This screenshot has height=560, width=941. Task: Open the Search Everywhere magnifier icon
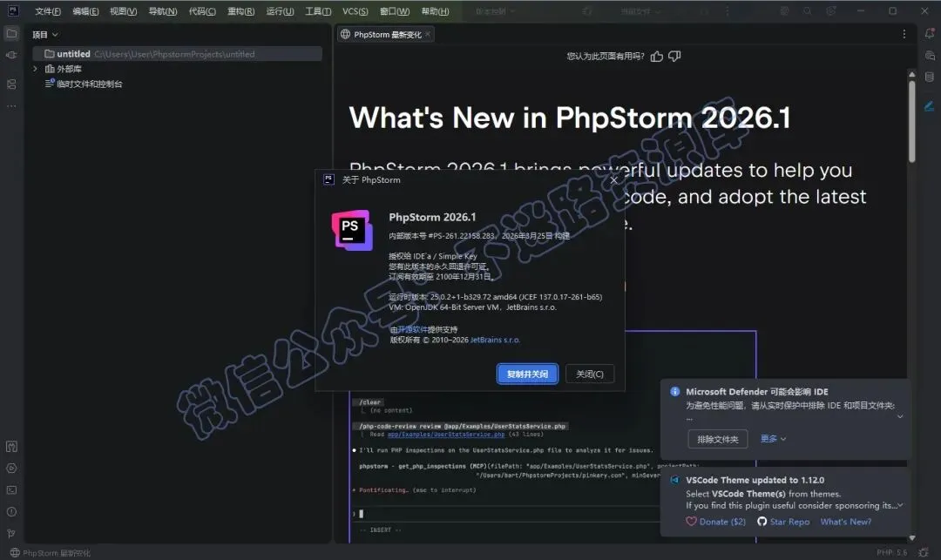(807, 10)
